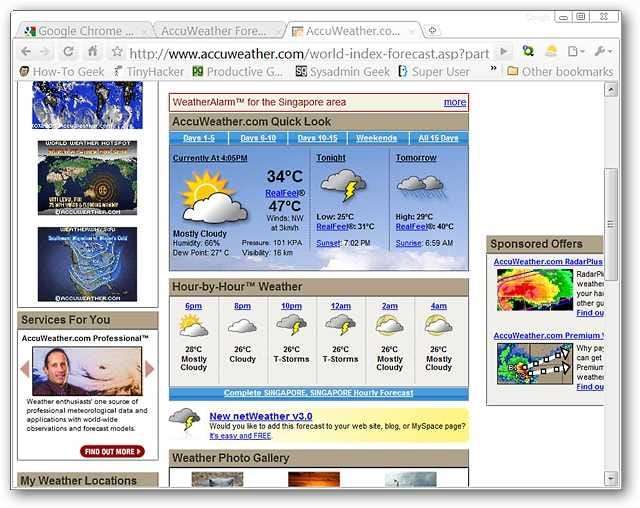
Task: Click the go arrow beside address bar
Action: pos(504,51)
